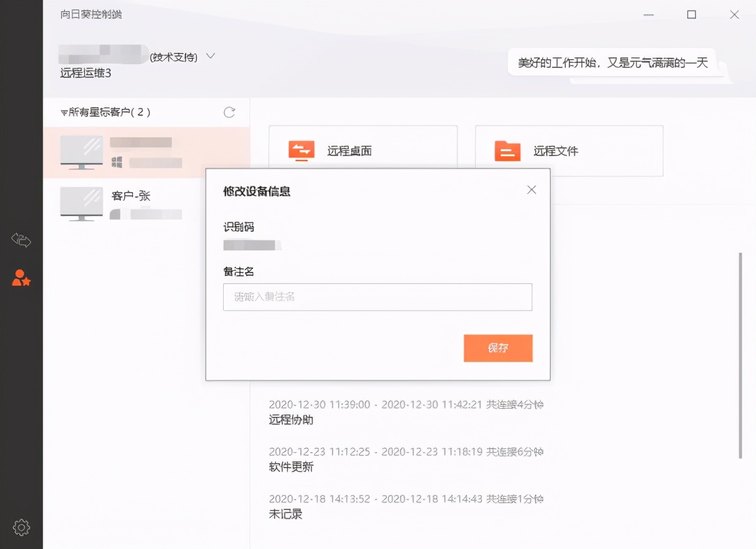Save the device info with 保存 button

[x=498, y=348]
